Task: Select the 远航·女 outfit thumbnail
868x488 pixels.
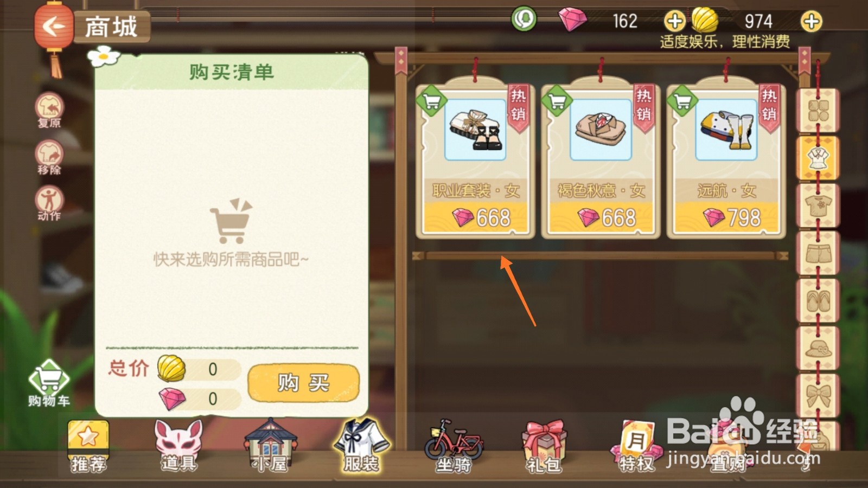Action: (726, 130)
